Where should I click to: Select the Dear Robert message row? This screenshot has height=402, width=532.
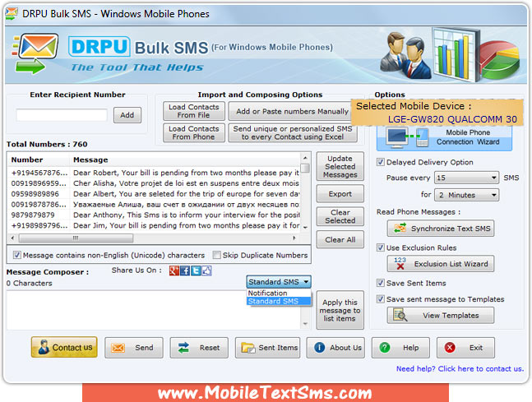[x=155, y=173]
